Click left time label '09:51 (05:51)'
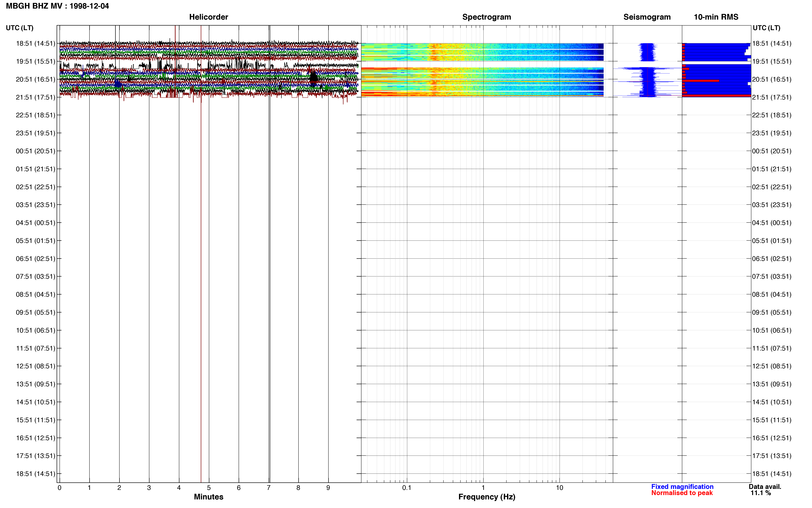Viewport: 812px width, 508px height. (x=36, y=312)
